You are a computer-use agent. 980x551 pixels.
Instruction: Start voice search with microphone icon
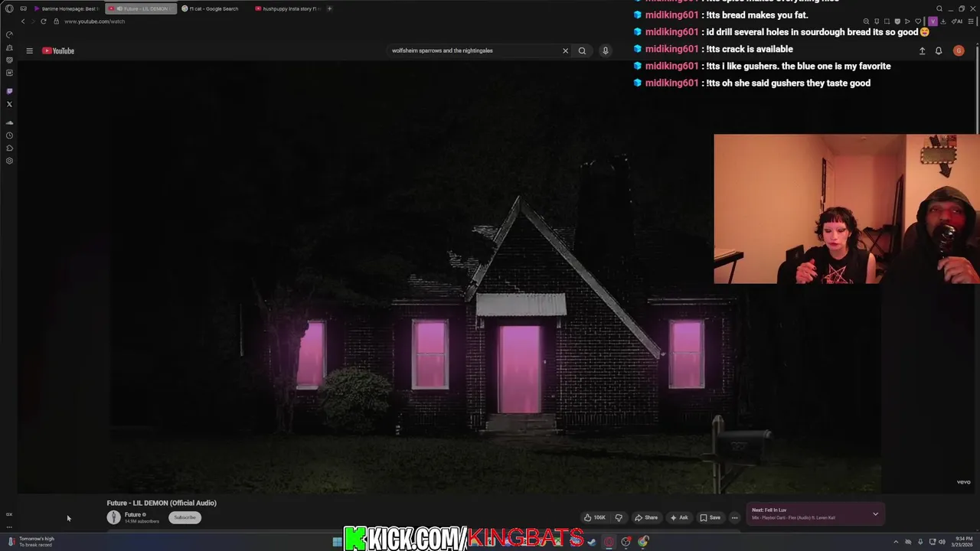(605, 51)
